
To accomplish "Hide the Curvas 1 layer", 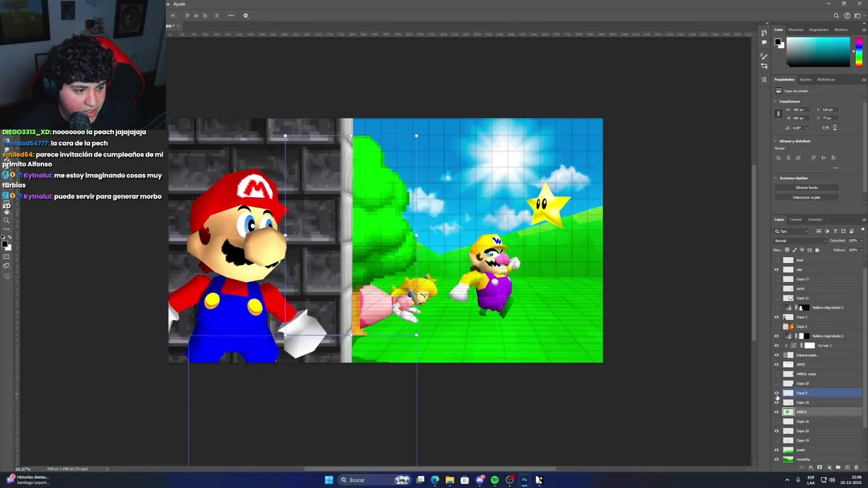I will coord(777,346).
